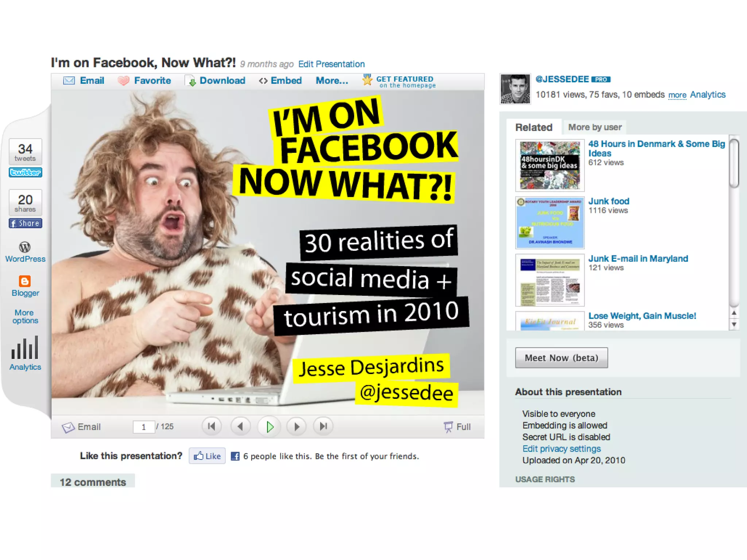This screenshot has width=747, height=560.
Task: Skip to the last slide
Action: click(x=323, y=426)
